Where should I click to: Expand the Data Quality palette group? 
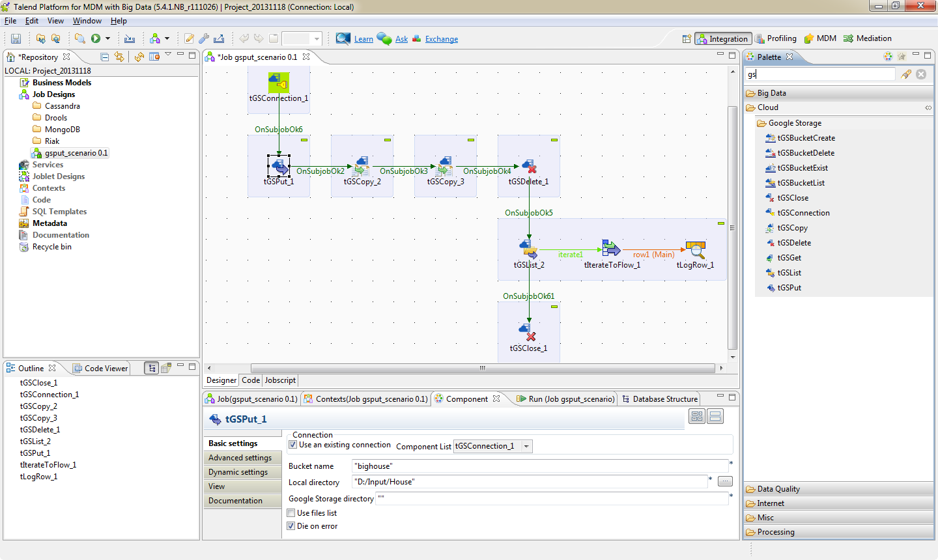point(778,489)
